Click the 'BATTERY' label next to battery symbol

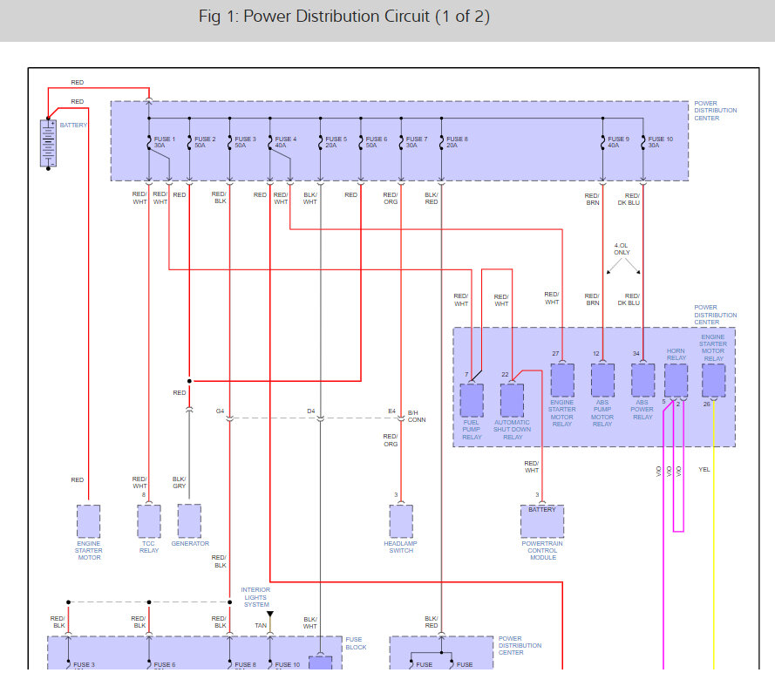[x=73, y=125]
